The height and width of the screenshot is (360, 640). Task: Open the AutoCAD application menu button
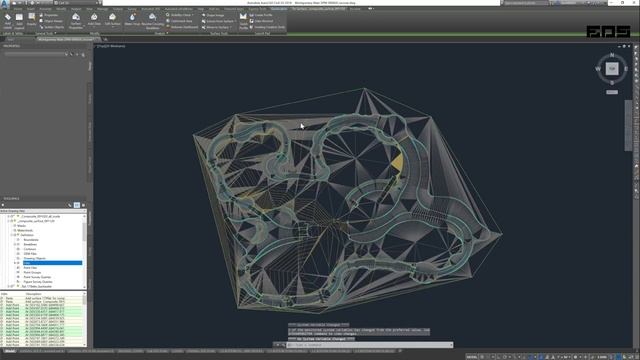4,4
